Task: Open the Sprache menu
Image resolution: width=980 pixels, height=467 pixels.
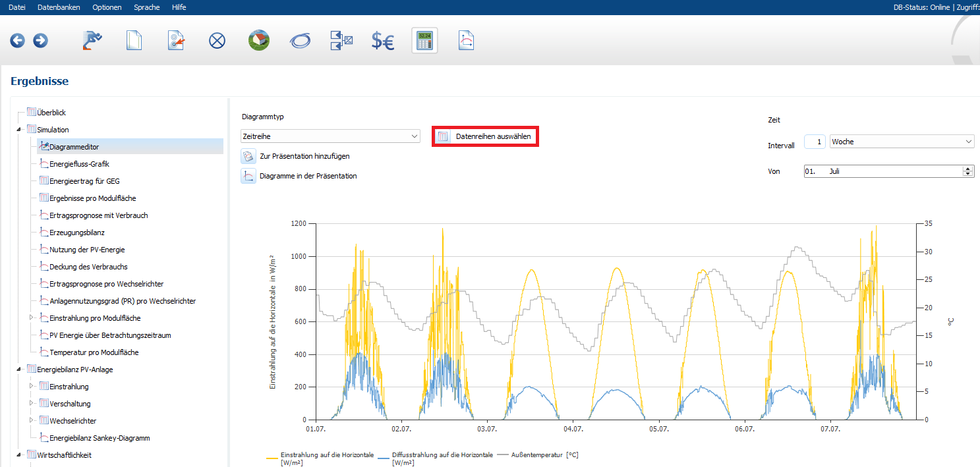Action: tap(146, 7)
